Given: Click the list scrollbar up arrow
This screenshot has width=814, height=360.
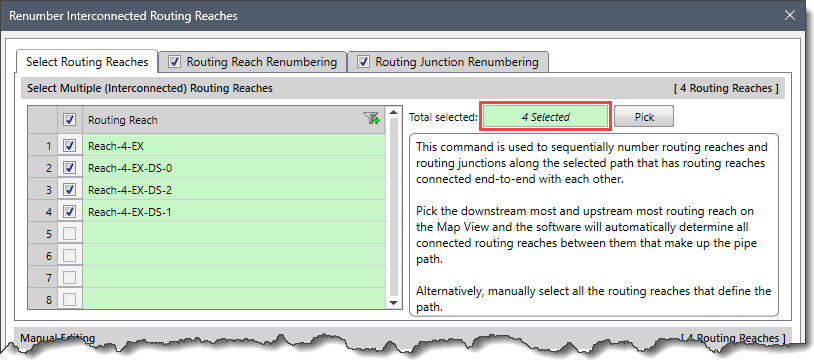Looking at the screenshot, I should pos(393,112).
